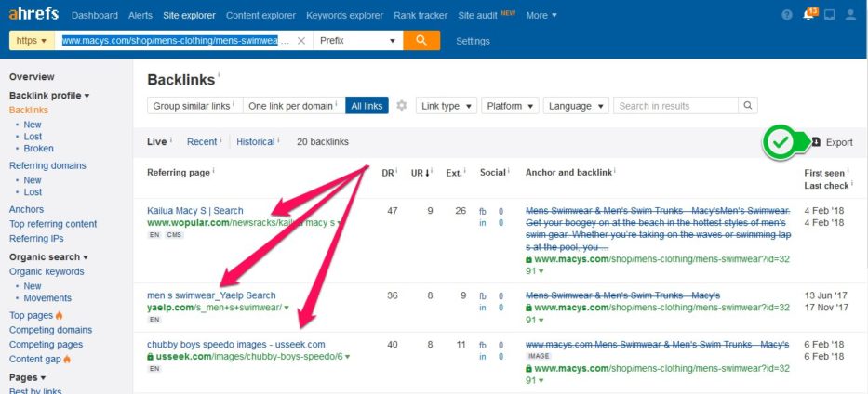Open Site explorer in top navigation

click(189, 16)
